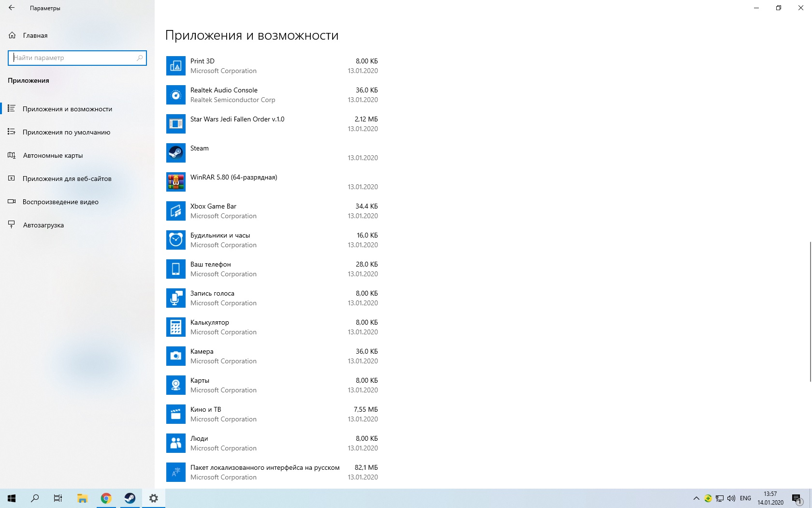
Task: Click the WinRAR 5.80 app icon
Action: [x=176, y=182]
